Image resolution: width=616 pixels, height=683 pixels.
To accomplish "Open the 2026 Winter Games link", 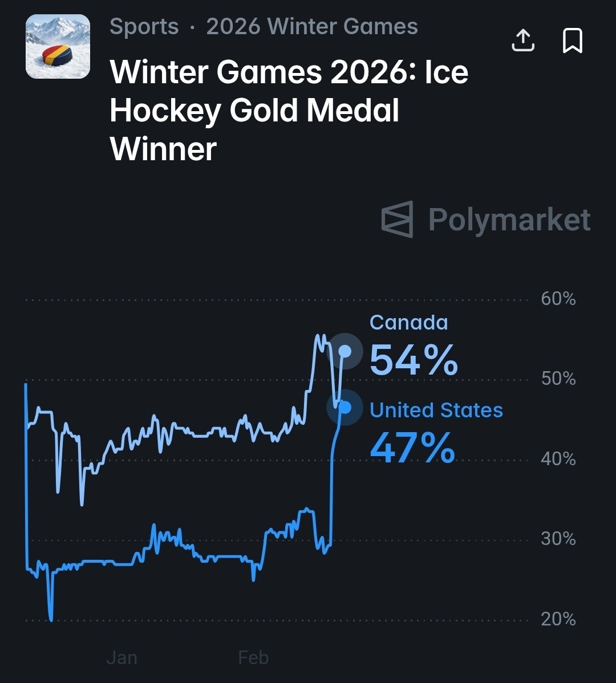I will click(x=312, y=27).
